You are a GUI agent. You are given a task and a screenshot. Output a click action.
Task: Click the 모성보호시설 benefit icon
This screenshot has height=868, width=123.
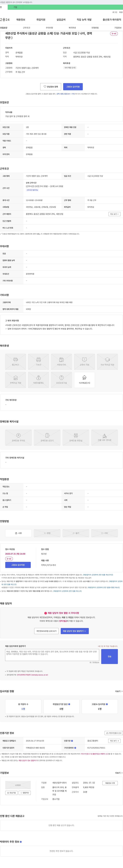coord(61,380)
